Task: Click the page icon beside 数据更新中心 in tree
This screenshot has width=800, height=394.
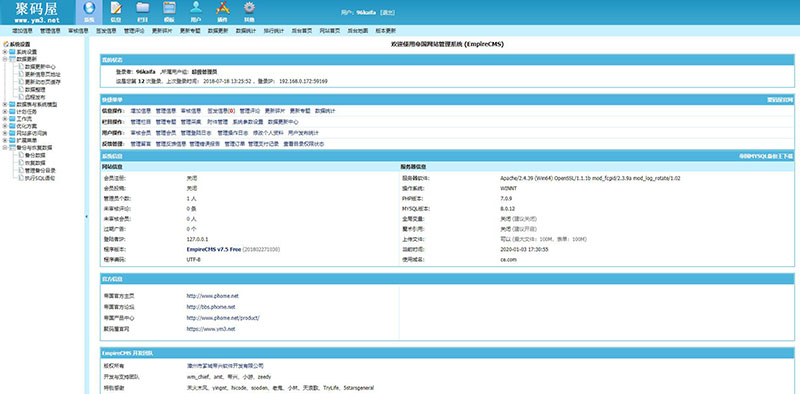Action: pyautogui.click(x=21, y=66)
